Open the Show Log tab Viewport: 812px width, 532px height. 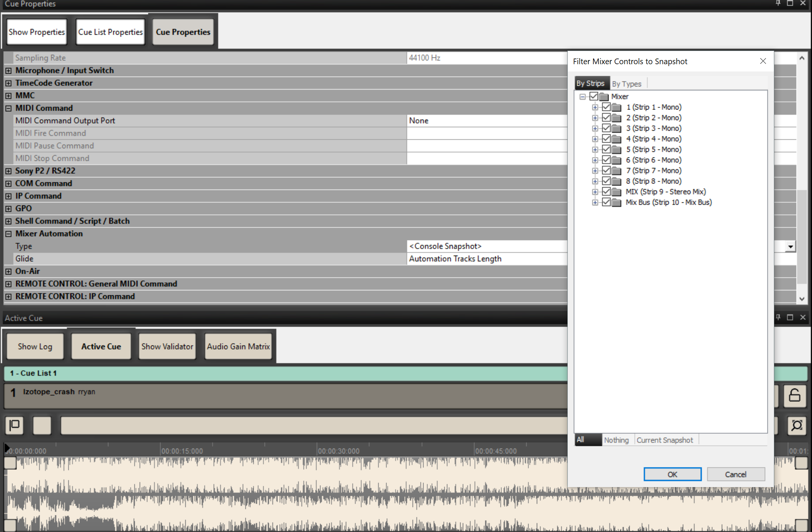(x=35, y=346)
